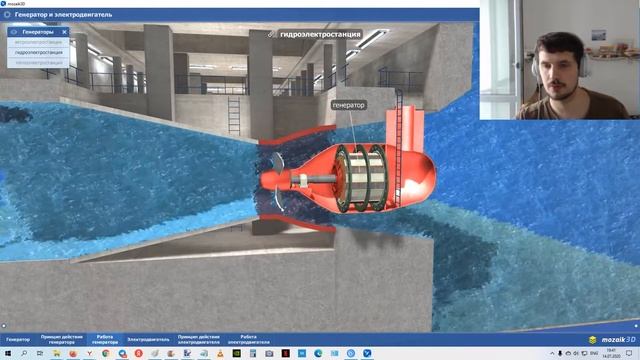Select гидроэлектростанция in Генераторы list
This screenshot has width=640, height=360.
(x=38, y=52)
